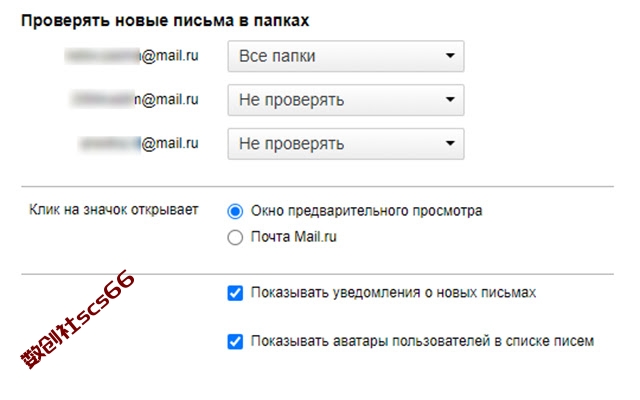Click the arrow of the second account dropdown
The height and width of the screenshot is (400, 640).
click(450, 99)
